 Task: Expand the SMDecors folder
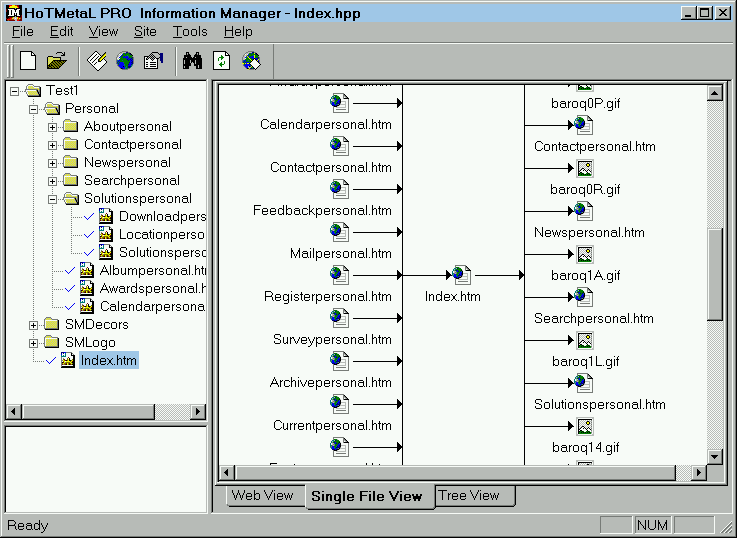pyautogui.click(x=33, y=325)
